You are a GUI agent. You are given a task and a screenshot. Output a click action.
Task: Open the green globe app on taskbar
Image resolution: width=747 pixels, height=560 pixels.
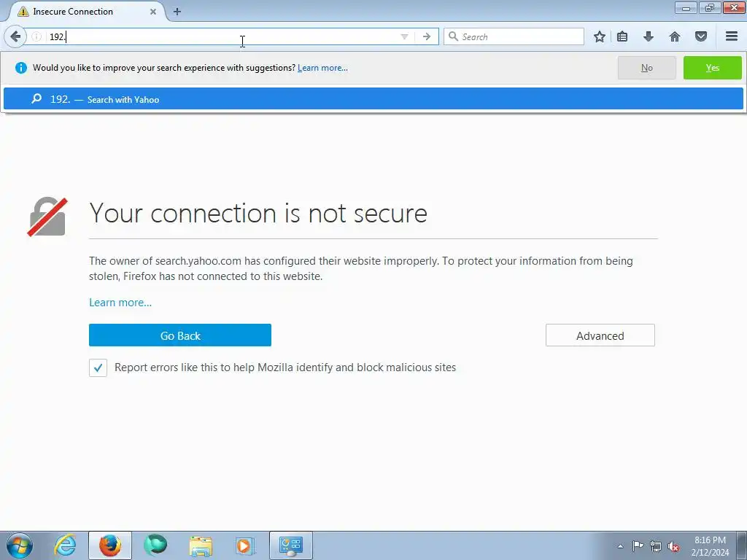[x=155, y=545]
